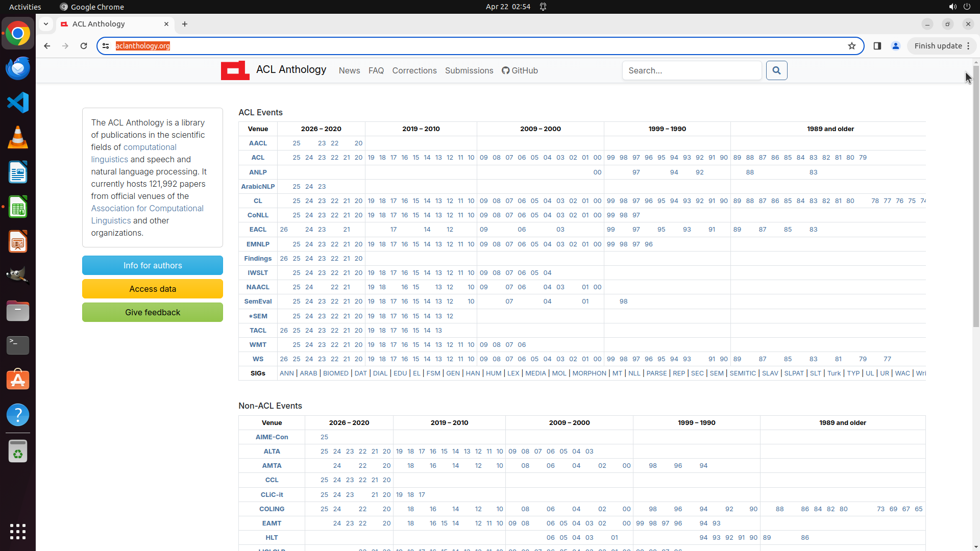Screen dimensions: 980x551
Task: Open the system volume and power menu
Action: tap(959, 7)
